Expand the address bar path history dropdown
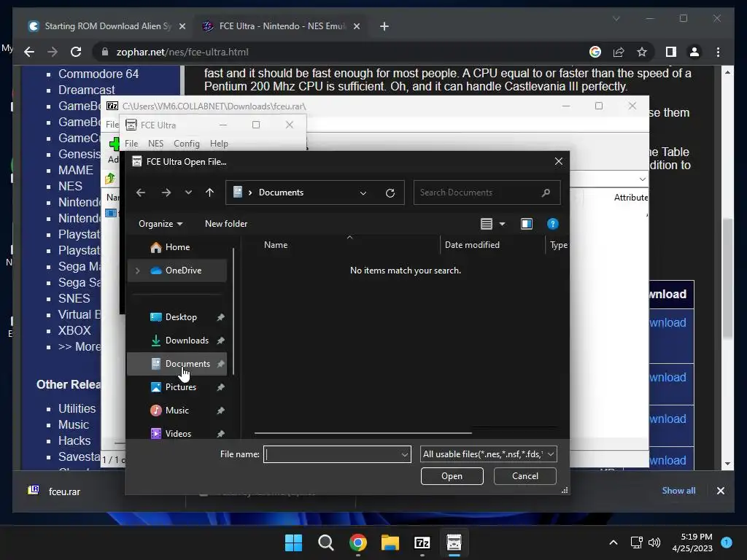747x560 pixels. pyautogui.click(x=363, y=192)
